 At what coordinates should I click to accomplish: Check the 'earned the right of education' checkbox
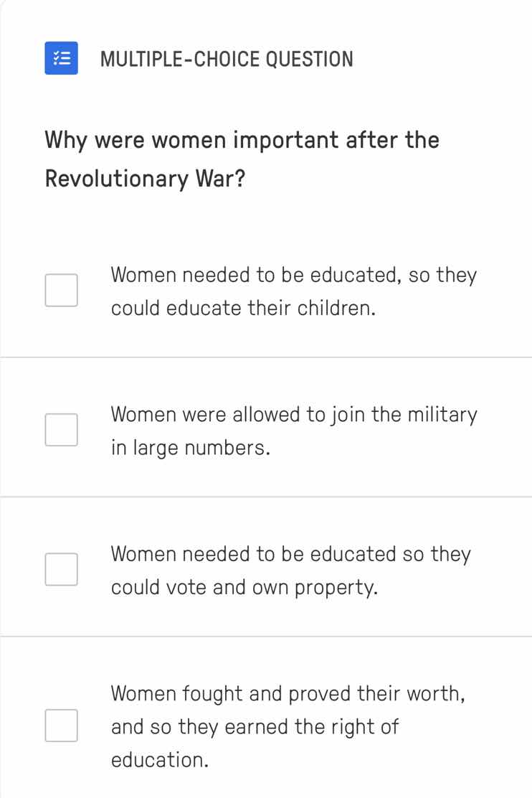62,726
